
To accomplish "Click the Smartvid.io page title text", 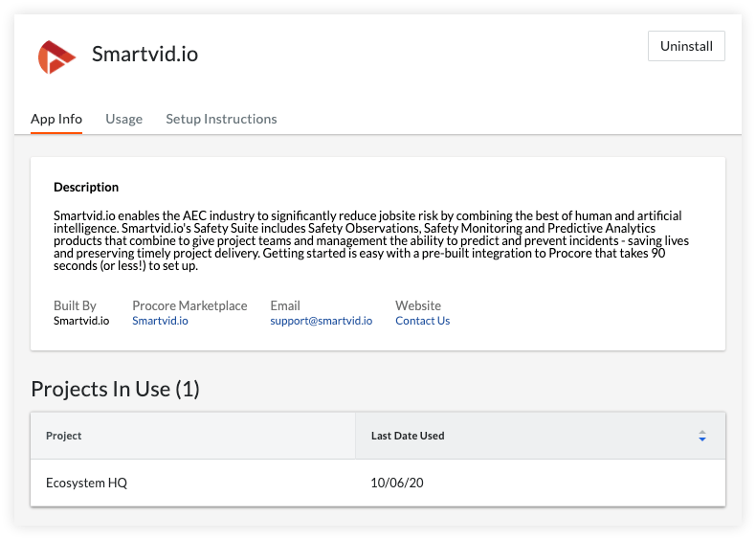I will click(x=145, y=54).
